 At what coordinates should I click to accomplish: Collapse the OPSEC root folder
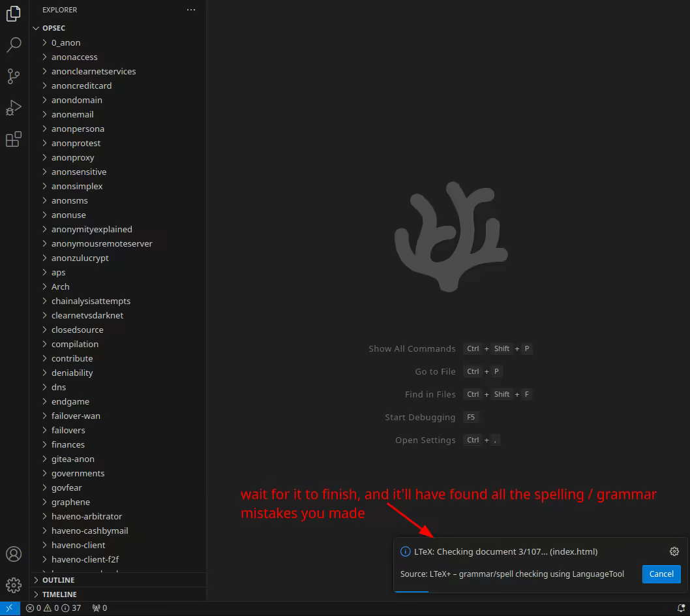pos(53,28)
